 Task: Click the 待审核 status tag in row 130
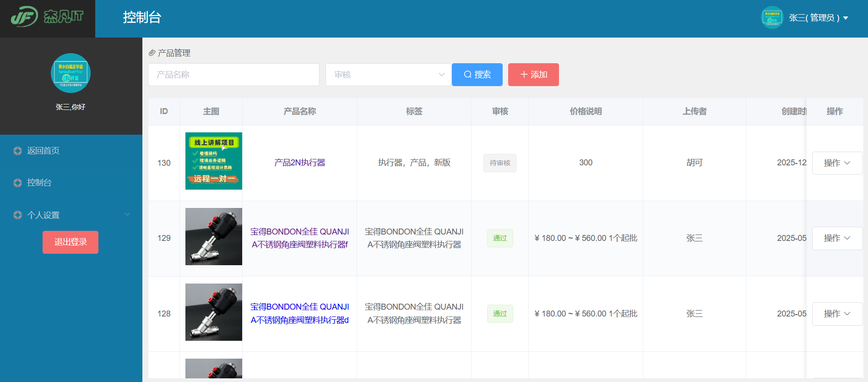pyautogui.click(x=500, y=163)
